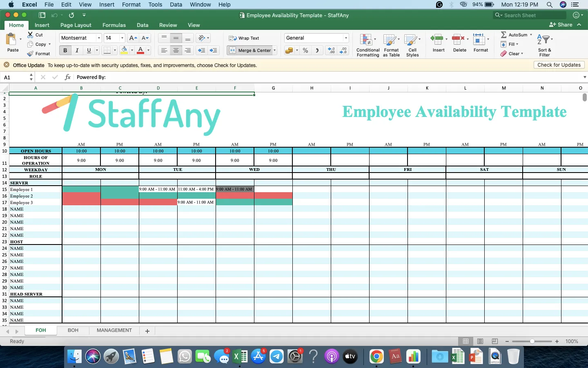
Task: Expand the Merge & Center dropdown arrow
Action: [275, 50]
